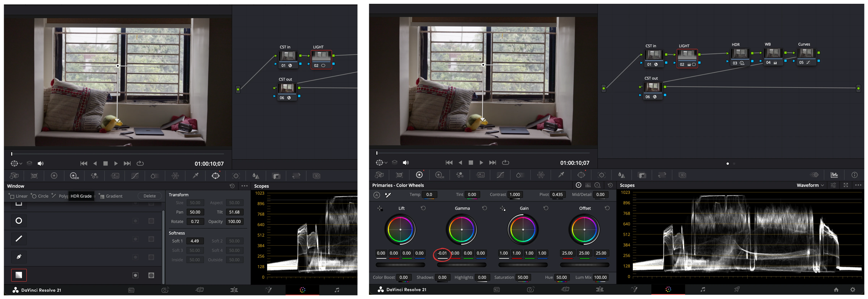
Task: Open Camera Raw palette in right screenshot
Action: click(379, 175)
